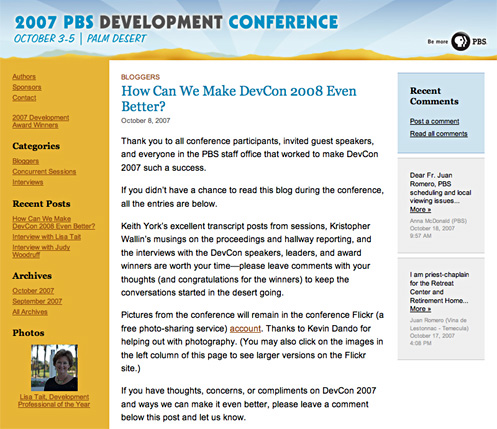The image size is (497, 429).
Task: Click Read all comments link
Action: click(439, 134)
